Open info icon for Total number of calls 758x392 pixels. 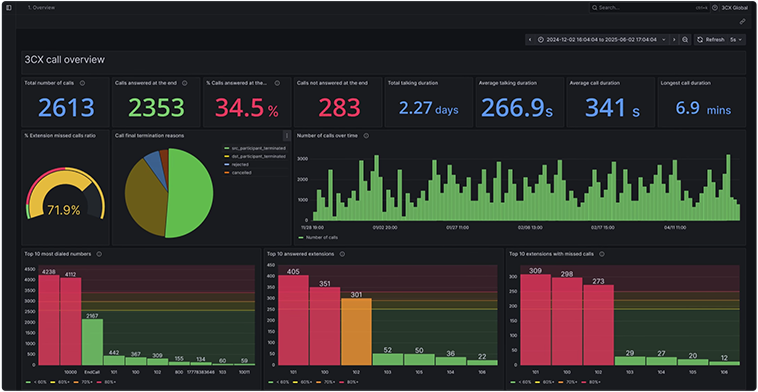82,83
